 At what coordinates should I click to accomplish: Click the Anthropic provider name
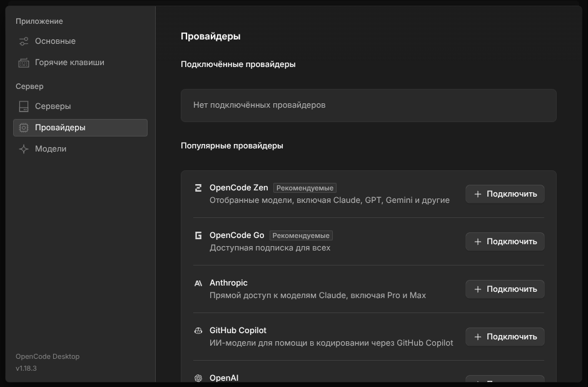tap(228, 283)
